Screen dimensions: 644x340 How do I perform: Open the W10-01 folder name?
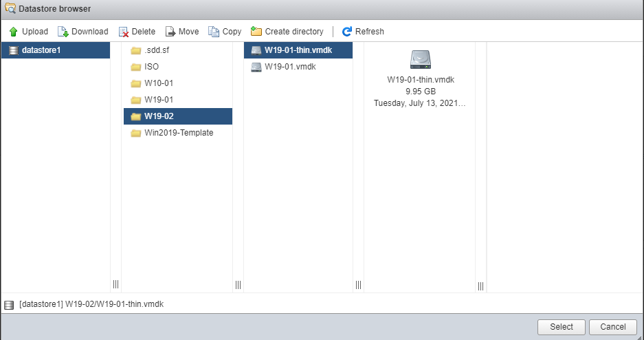(x=159, y=83)
